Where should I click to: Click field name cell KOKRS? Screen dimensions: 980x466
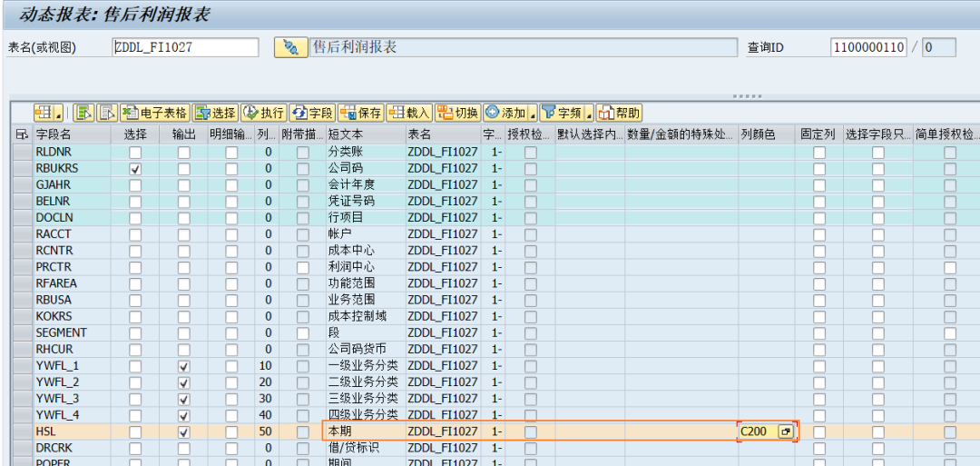click(x=72, y=316)
